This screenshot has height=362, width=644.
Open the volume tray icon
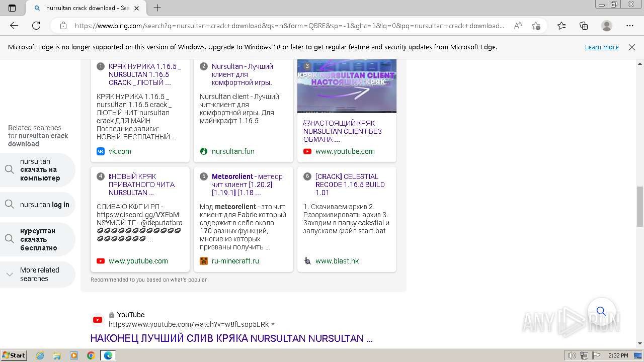[572, 355]
